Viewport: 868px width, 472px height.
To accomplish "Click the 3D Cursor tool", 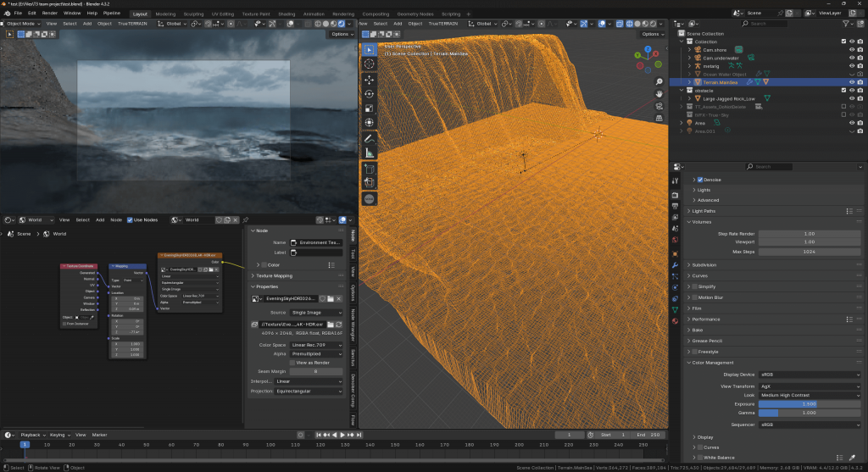I will (x=369, y=64).
